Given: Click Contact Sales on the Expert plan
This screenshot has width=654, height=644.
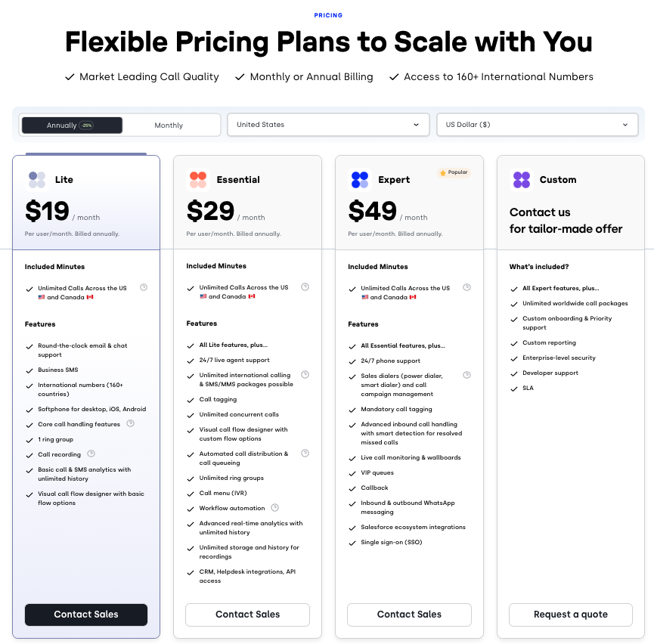Looking at the screenshot, I should point(409,615).
